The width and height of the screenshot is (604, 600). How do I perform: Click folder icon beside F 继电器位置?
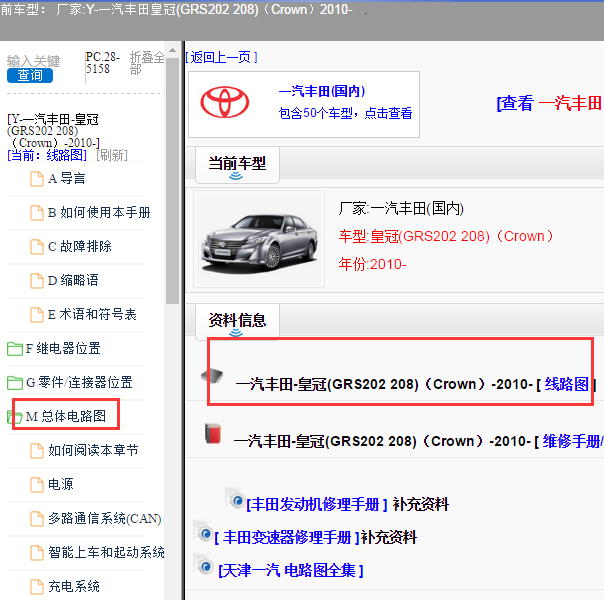coord(15,349)
